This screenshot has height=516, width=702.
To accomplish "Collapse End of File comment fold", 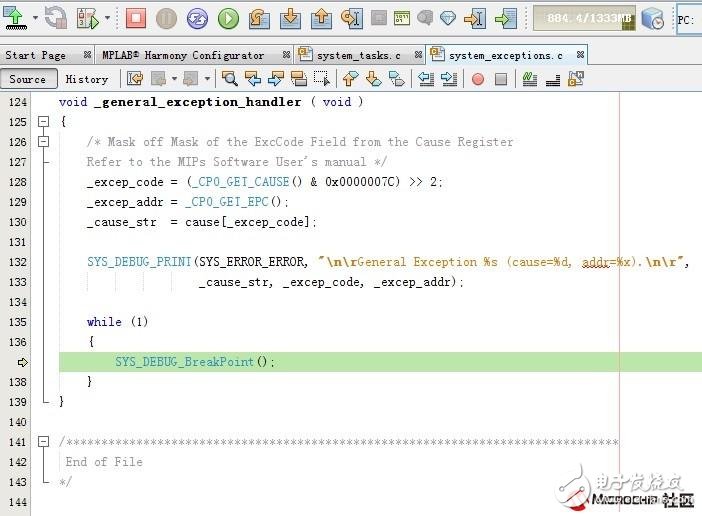I will 43,442.
